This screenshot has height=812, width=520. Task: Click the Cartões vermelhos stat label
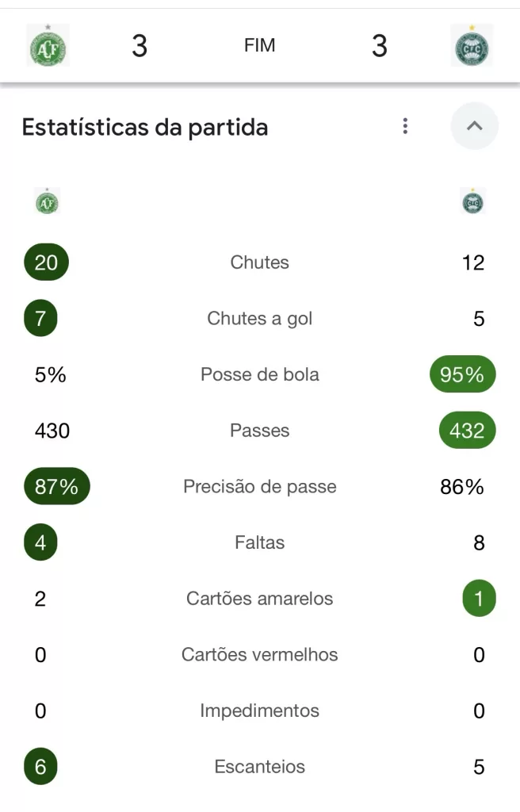pos(260,655)
